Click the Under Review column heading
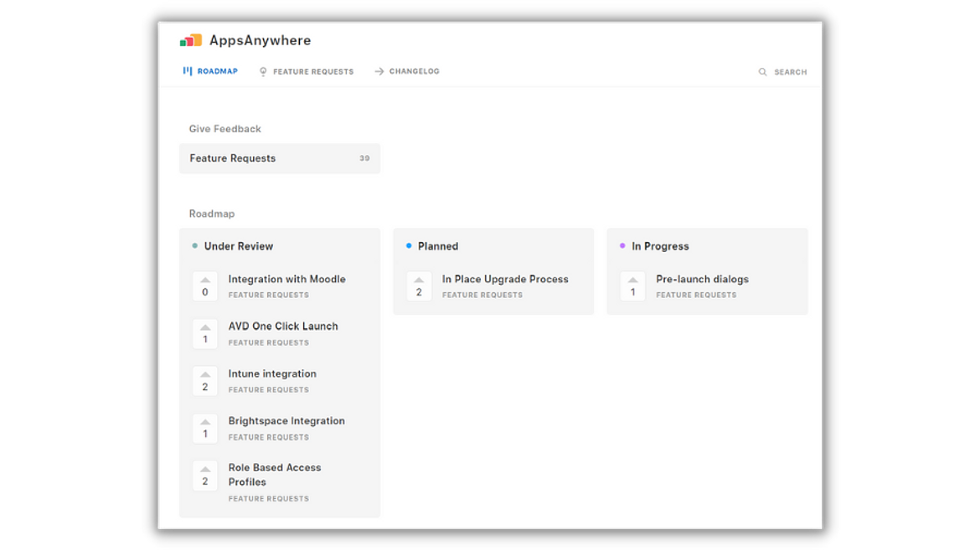Screen dimensions: 980x551 click(238, 246)
